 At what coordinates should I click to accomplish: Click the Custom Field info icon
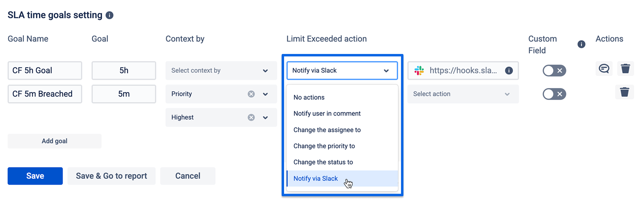pyautogui.click(x=581, y=44)
